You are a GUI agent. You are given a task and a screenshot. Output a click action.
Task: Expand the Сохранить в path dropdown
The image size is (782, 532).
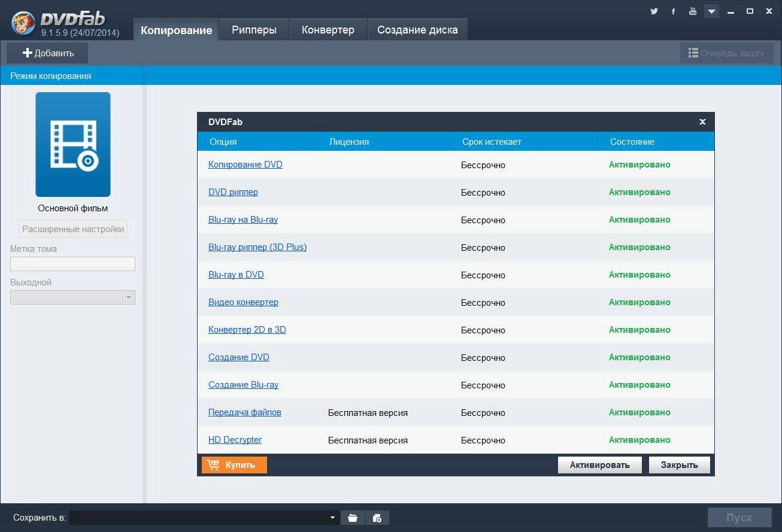332,518
